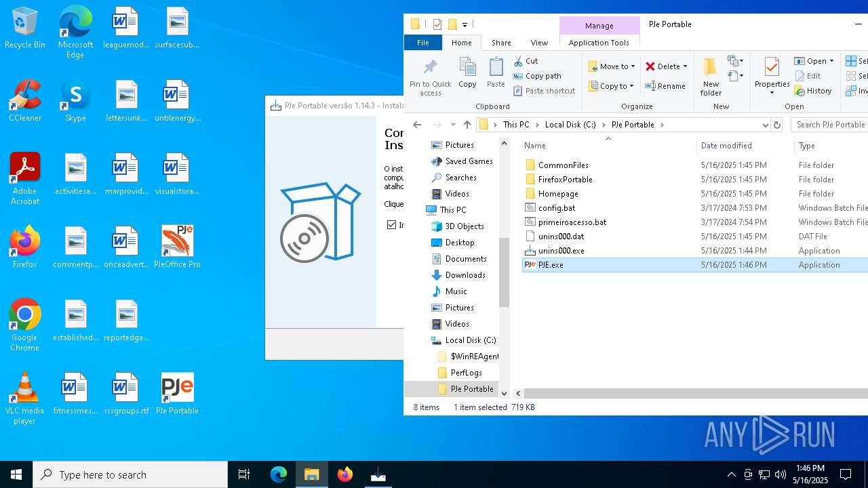This screenshot has width=868, height=488.
Task: Select PJeOffice Pro desktop icon
Action: click(177, 247)
